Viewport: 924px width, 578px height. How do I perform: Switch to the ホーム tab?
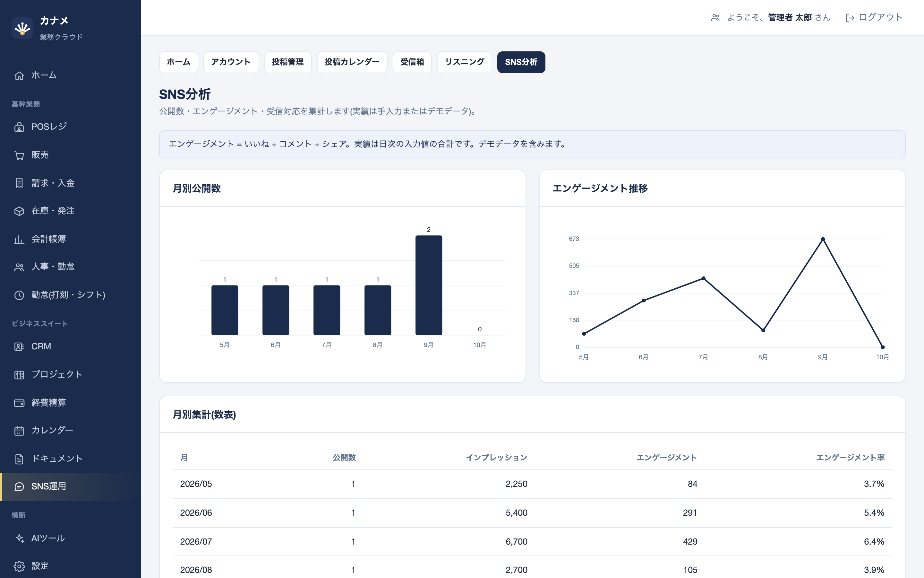(179, 62)
